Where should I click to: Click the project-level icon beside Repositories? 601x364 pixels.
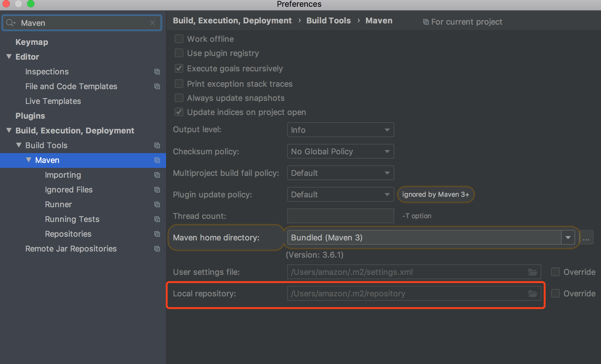point(157,234)
